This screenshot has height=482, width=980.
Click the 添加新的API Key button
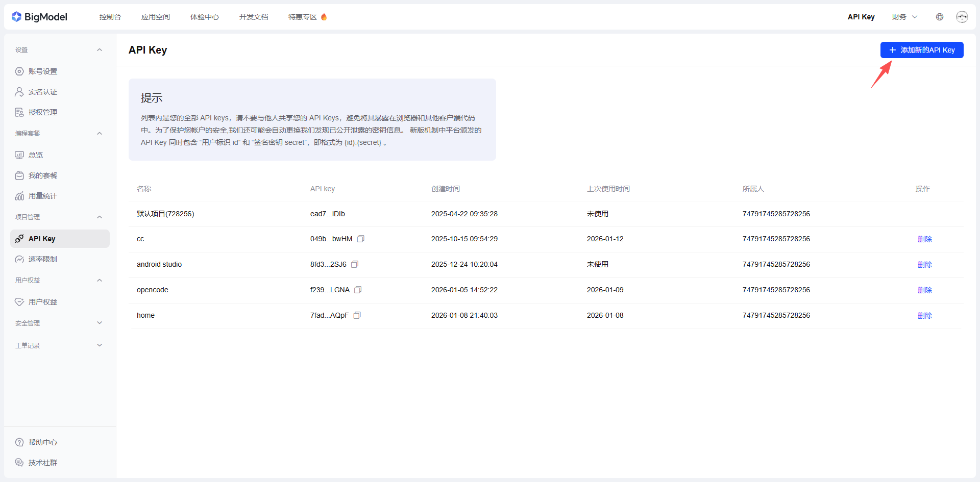pyautogui.click(x=922, y=50)
